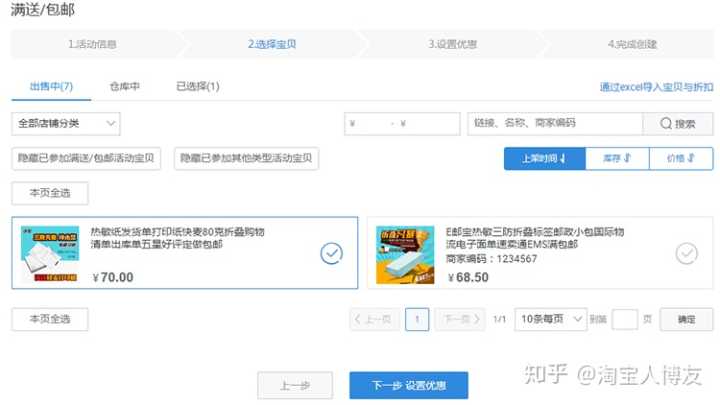The width and height of the screenshot is (720, 405).
Task: Click the 上一步 button
Action: pyautogui.click(x=295, y=385)
